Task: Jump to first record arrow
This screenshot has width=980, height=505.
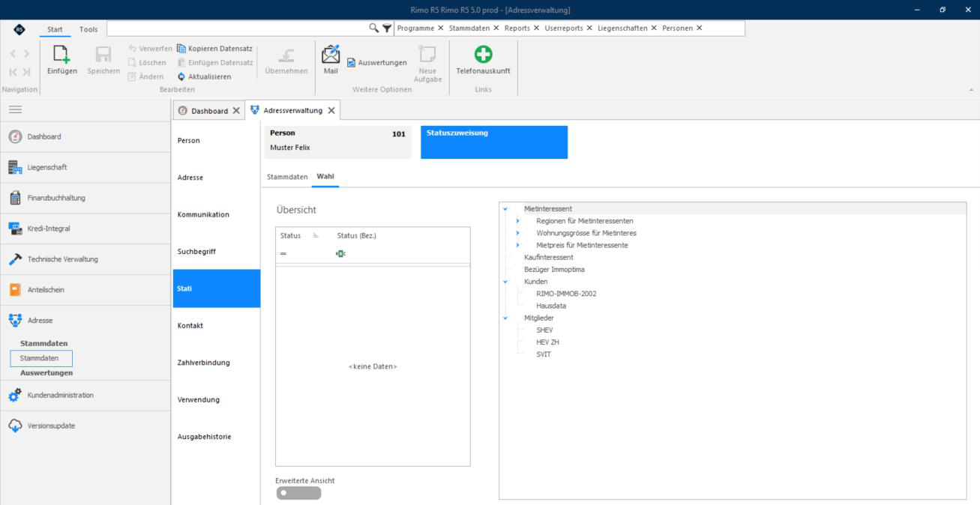Action: click(x=13, y=72)
